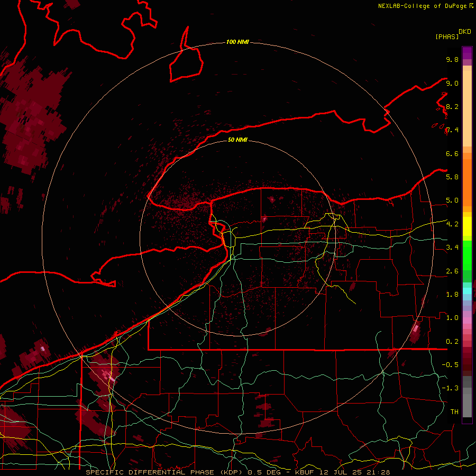Click the 6.6 value on color scale

(452, 153)
